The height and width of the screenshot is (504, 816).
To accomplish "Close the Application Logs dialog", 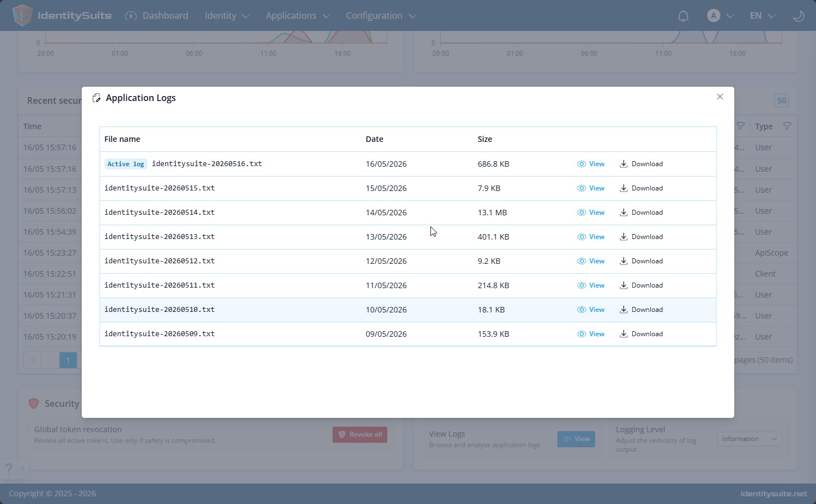I will pyautogui.click(x=720, y=97).
